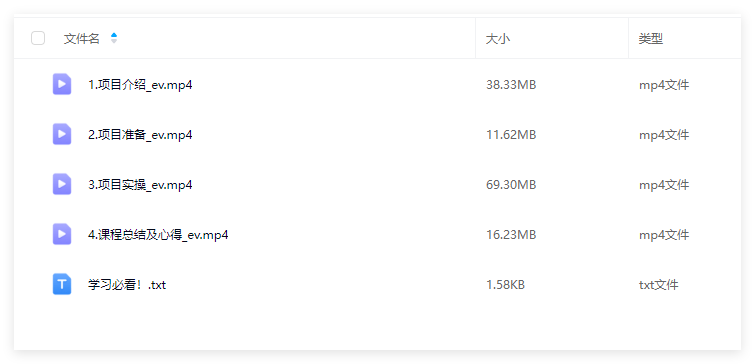Viewport: 755px width, 364px height.
Task: Click the blue T text-file icon
Action: pyautogui.click(x=62, y=285)
